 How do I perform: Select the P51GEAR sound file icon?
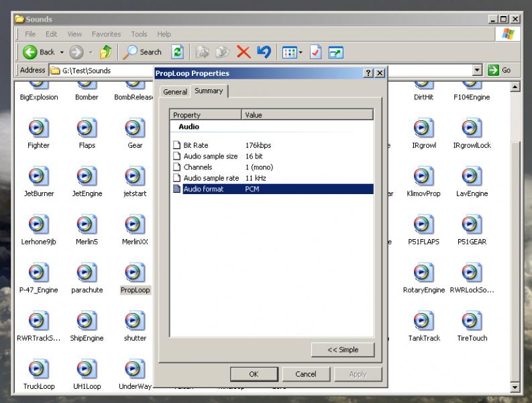472,224
